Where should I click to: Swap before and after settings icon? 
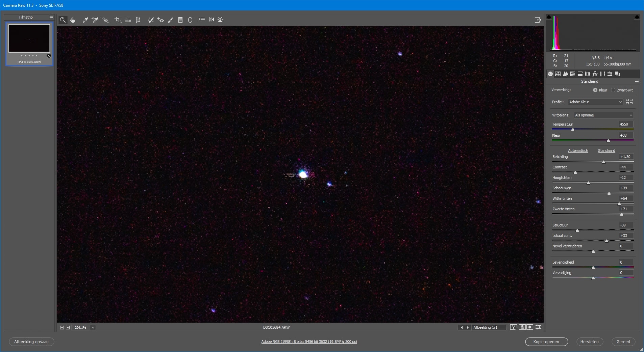coord(522,327)
